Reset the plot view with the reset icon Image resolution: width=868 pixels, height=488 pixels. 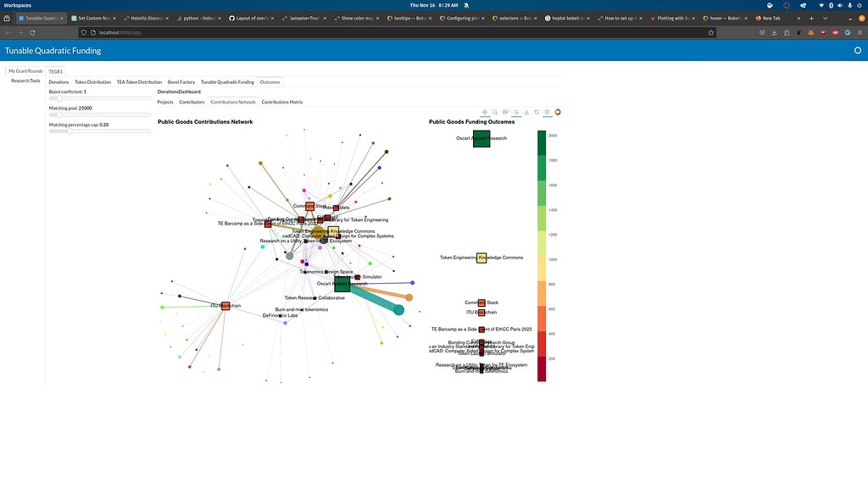(537, 112)
